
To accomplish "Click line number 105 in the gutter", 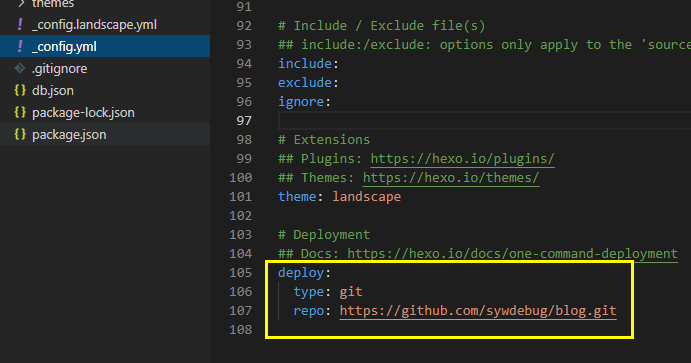I will tap(241, 273).
